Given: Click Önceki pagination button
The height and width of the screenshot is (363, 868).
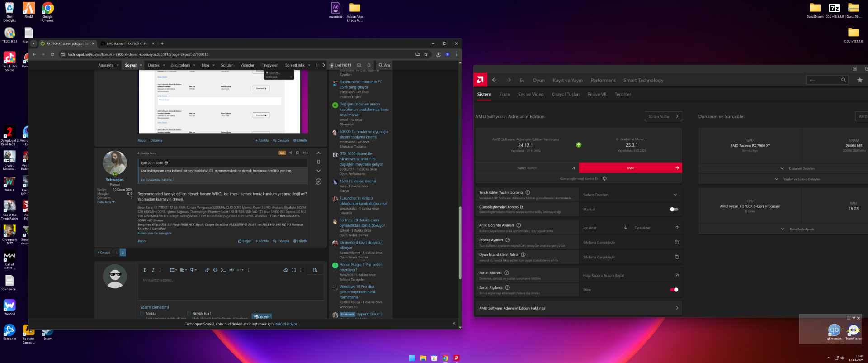Looking at the screenshot, I should click(104, 253).
